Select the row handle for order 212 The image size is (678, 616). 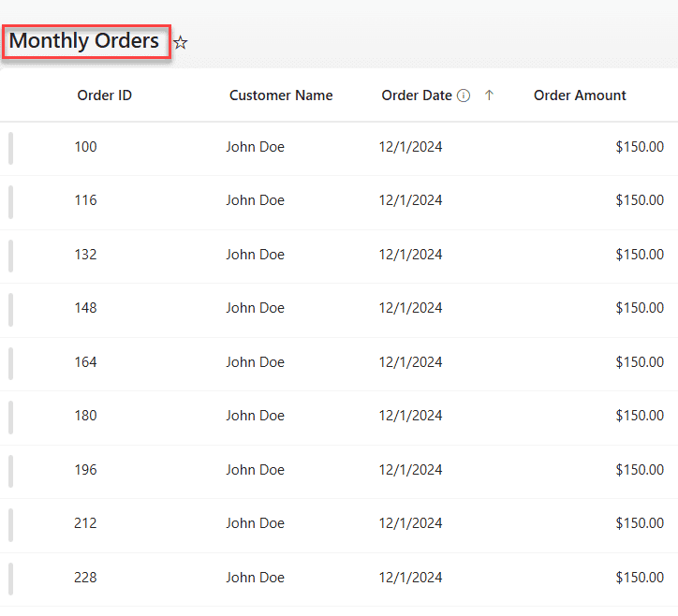[x=11, y=525]
